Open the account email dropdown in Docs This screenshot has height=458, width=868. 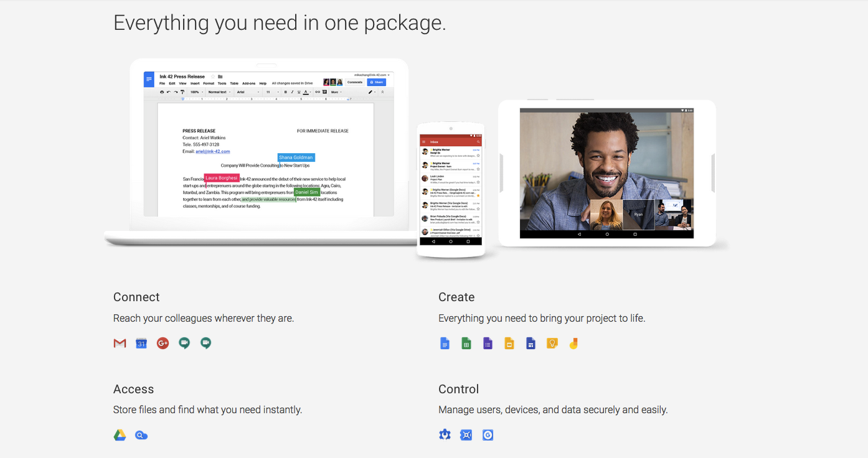[x=372, y=75]
